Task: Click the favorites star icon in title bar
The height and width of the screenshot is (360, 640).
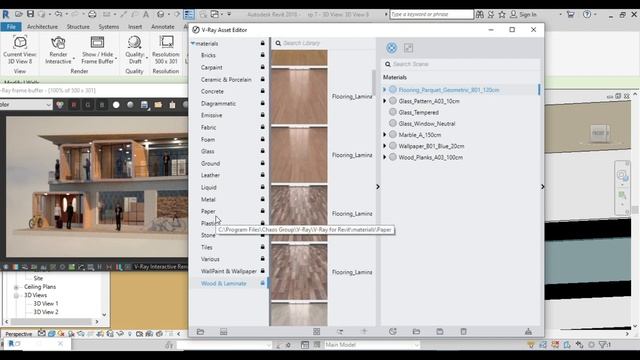Action: (502, 14)
